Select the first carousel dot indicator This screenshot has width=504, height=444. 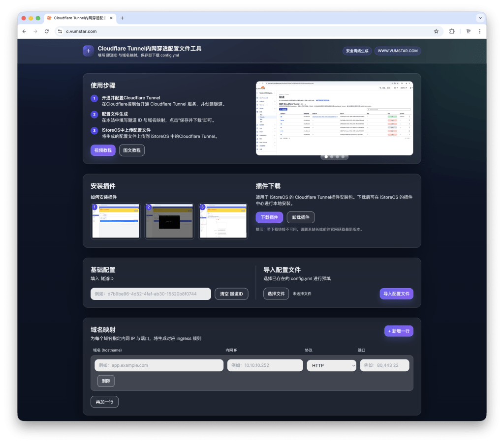point(326,157)
